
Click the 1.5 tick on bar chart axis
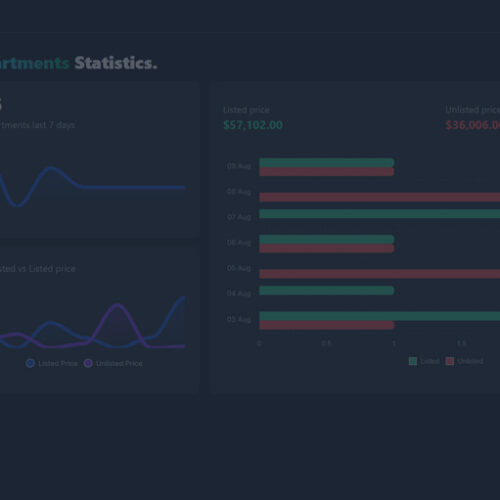point(461,343)
